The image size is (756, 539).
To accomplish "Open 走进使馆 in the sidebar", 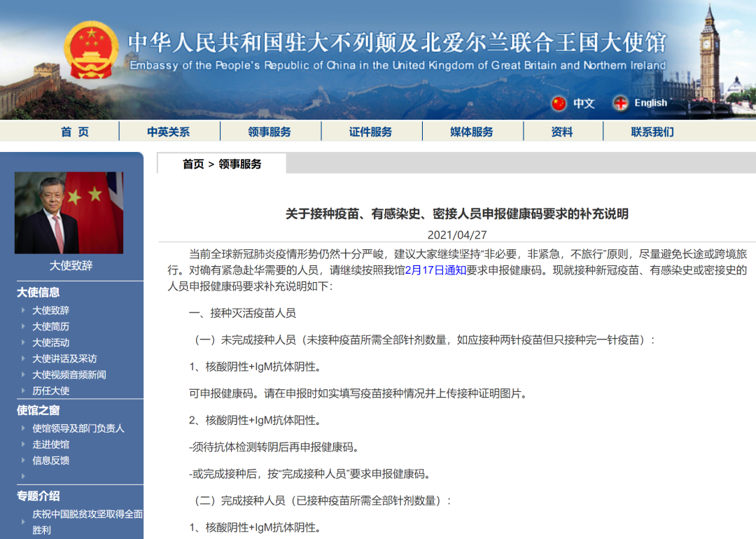I will pos(50,444).
